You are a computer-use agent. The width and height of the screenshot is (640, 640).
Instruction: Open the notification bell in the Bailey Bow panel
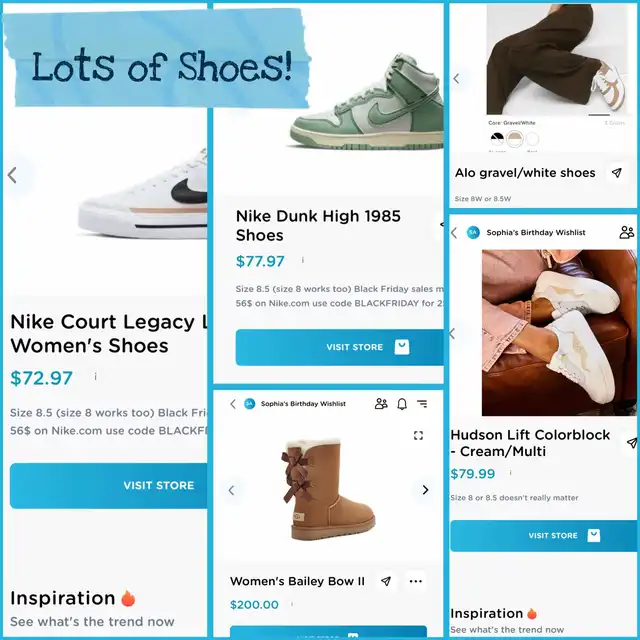(402, 404)
